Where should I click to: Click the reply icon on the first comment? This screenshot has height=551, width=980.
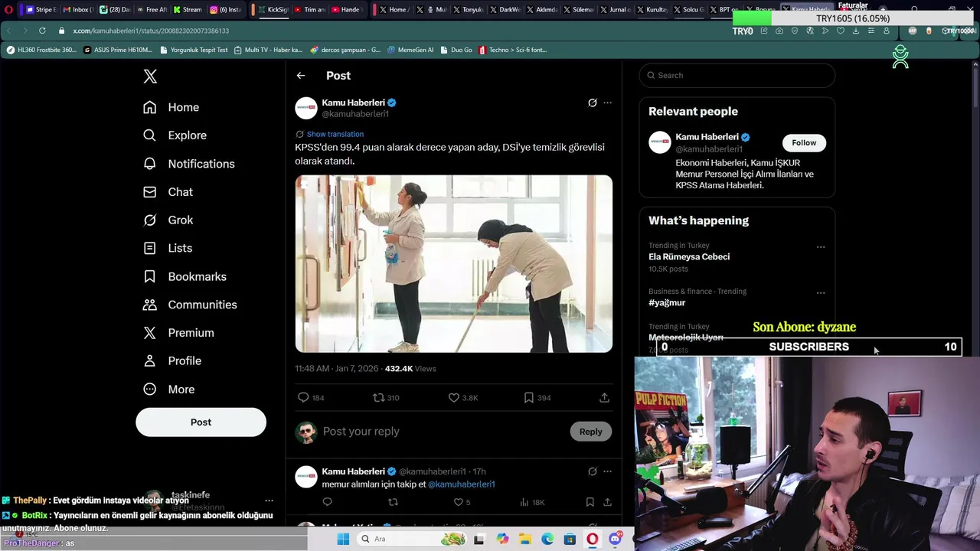[327, 502]
